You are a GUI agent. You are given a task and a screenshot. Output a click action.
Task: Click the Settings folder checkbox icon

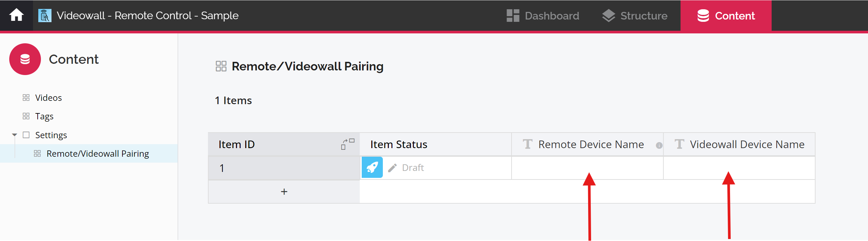click(26, 135)
